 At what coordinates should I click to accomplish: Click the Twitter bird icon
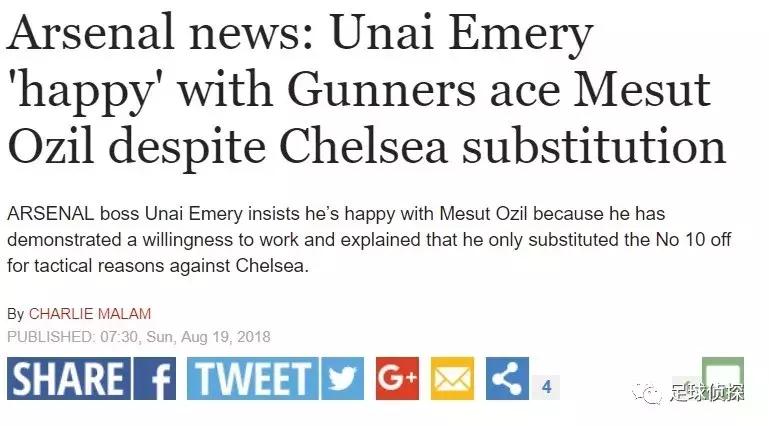pyautogui.click(x=343, y=379)
